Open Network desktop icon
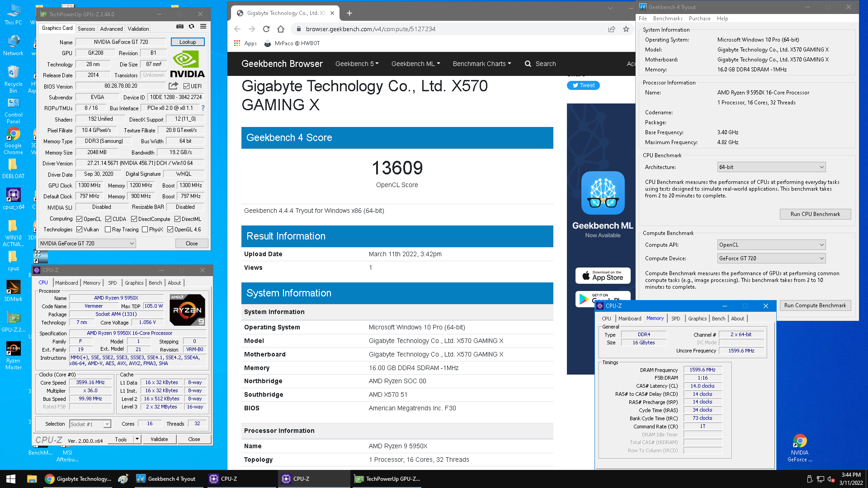This screenshot has width=868, height=488. pos(13,45)
